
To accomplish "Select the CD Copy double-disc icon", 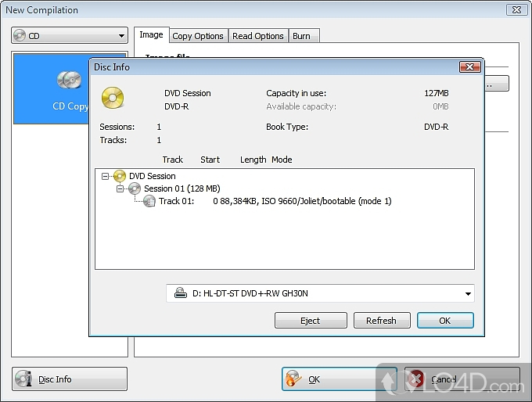I will coord(69,80).
